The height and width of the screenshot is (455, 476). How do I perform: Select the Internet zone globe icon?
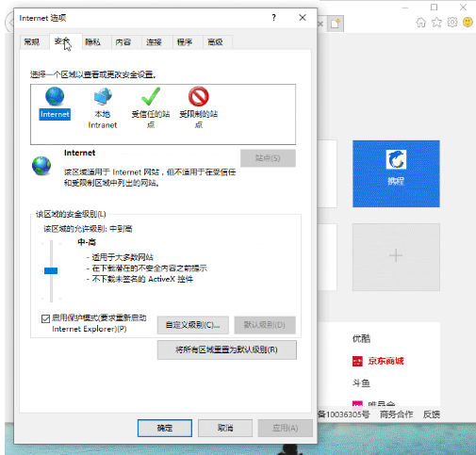point(55,96)
